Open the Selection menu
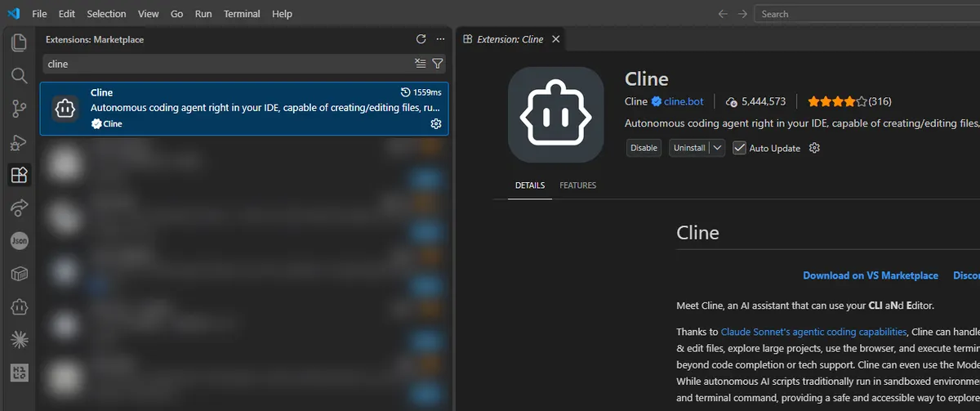This screenshot has width=980, height=411. 106,14
